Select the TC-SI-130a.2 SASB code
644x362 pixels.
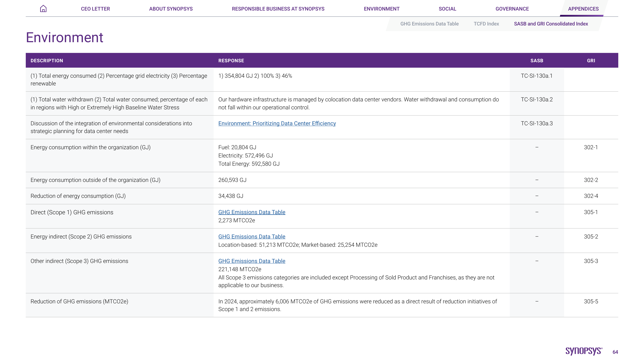click(x=537, y=100)
